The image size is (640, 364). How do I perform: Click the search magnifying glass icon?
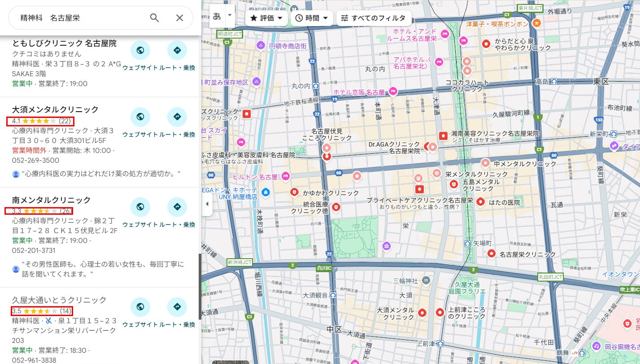click(154, 17)
